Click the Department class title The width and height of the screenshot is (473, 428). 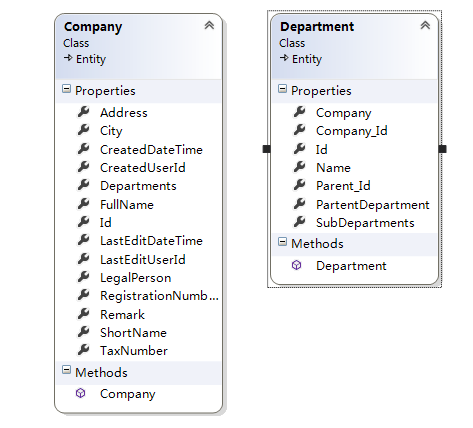[317, 27]
